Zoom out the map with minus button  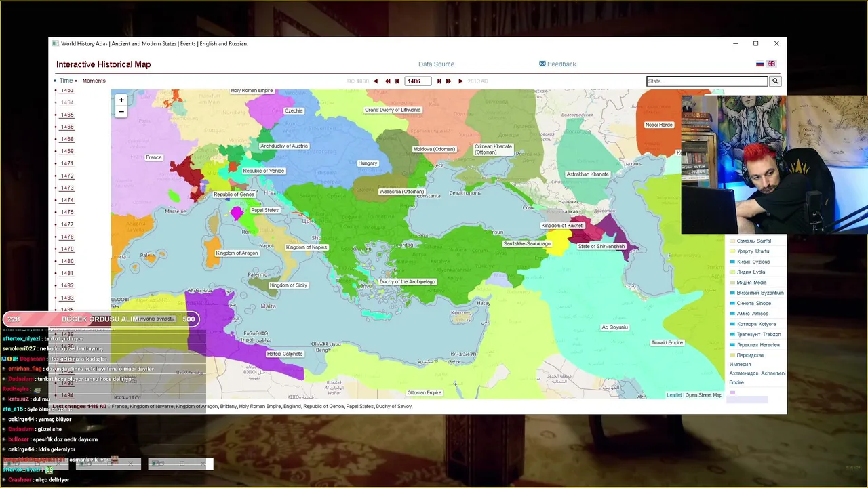tap(121, 112)
